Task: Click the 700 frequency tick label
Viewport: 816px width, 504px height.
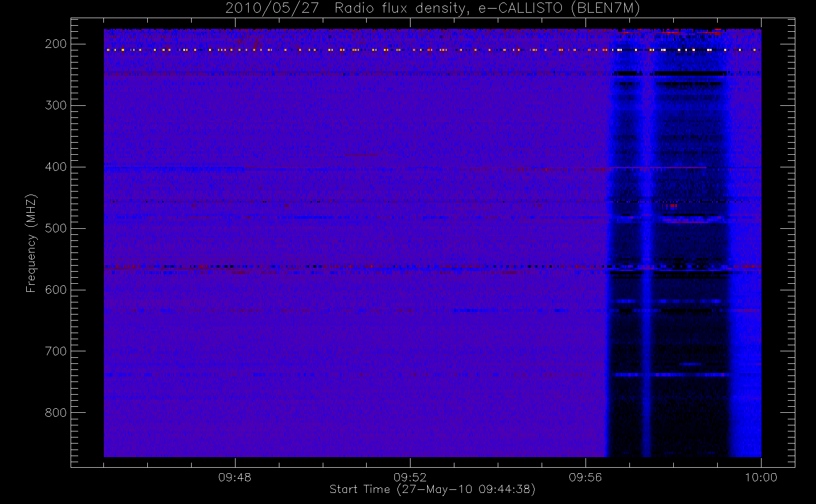Action: point(56,351)
